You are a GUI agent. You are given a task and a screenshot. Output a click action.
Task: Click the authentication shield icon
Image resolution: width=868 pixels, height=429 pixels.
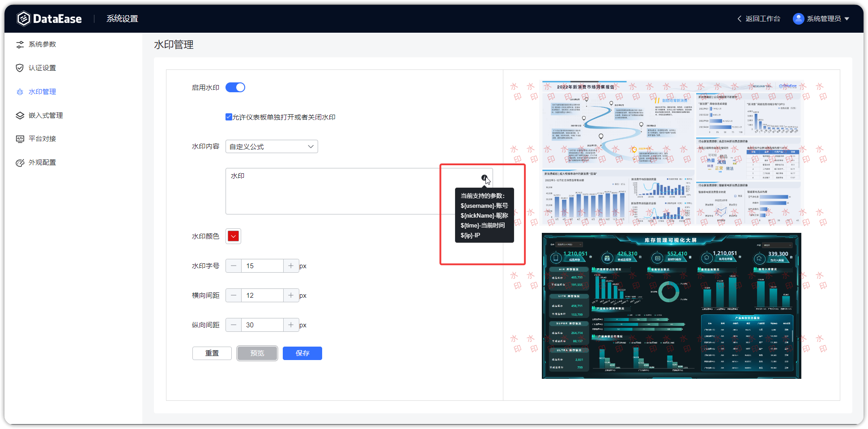[20, 68]
